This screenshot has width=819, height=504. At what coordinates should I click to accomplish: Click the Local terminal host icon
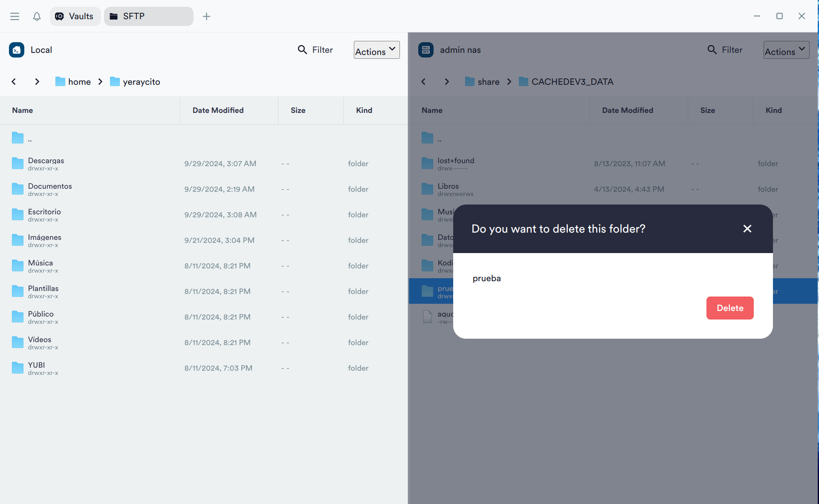pos(17,50)
